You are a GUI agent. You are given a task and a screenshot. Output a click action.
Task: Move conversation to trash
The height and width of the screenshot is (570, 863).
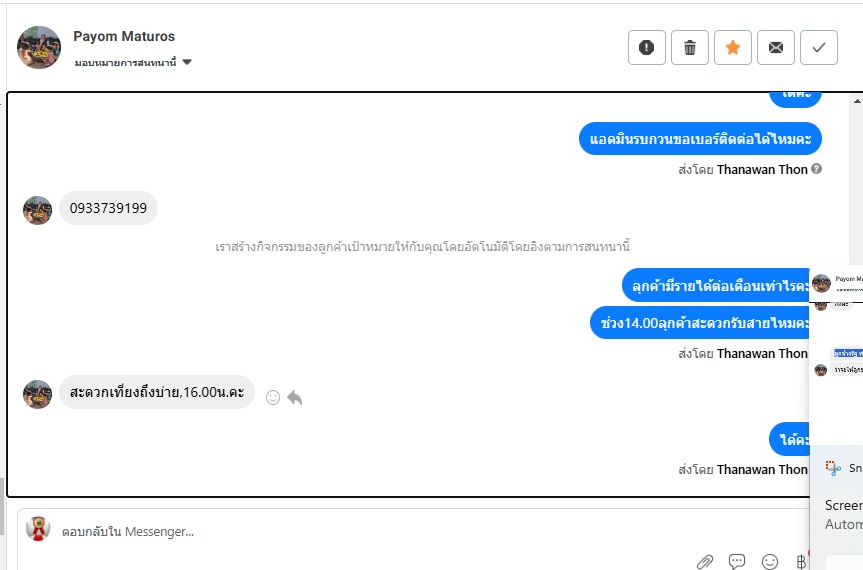[x=690, y=48]
